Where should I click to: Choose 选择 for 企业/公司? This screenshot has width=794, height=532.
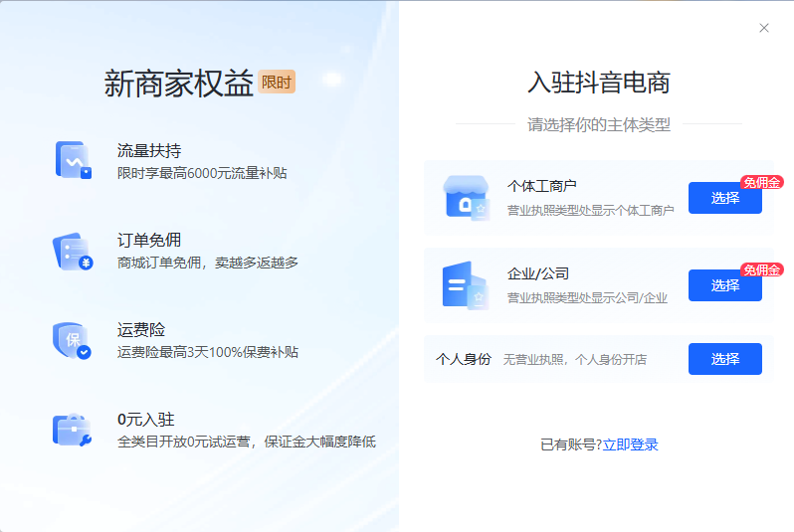point(724,285)
